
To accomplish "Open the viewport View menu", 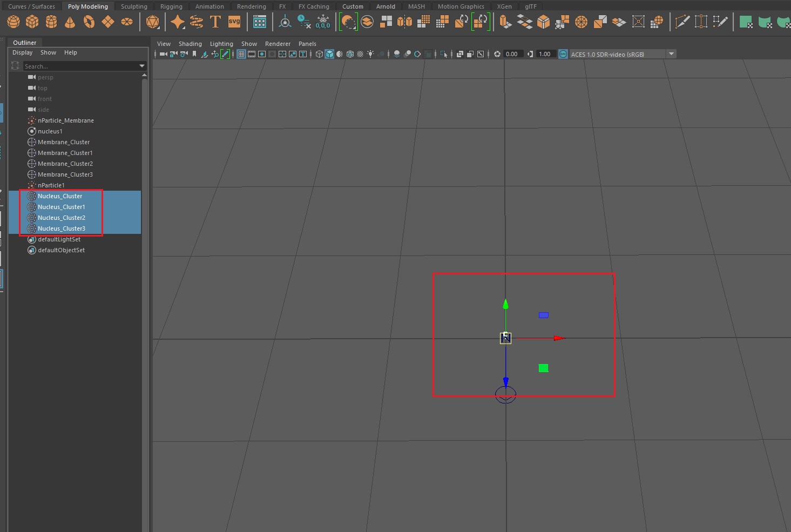I will [x=164, y=44].
